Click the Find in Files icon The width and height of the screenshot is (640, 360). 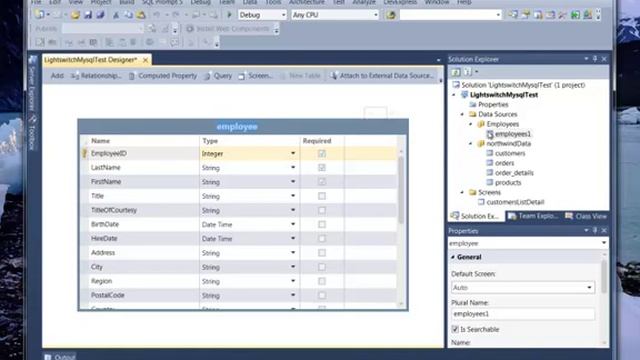[391, 15]
